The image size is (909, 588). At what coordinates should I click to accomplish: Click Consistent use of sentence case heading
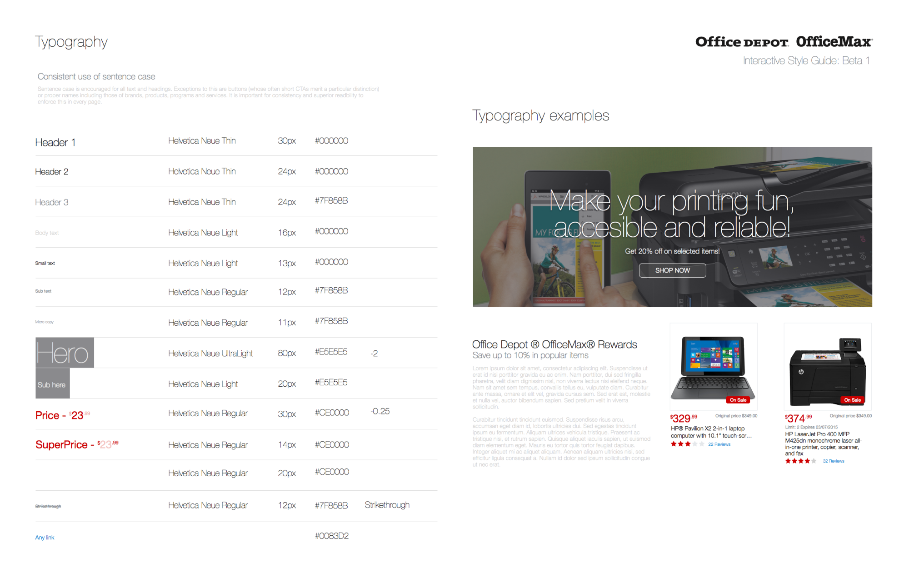(x=96, y=76)
